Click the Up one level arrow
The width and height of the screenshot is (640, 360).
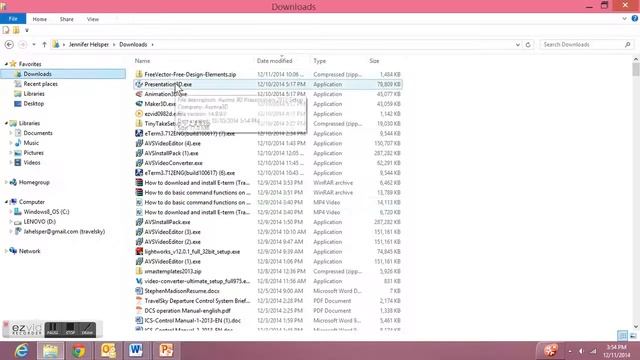point(44,44)
